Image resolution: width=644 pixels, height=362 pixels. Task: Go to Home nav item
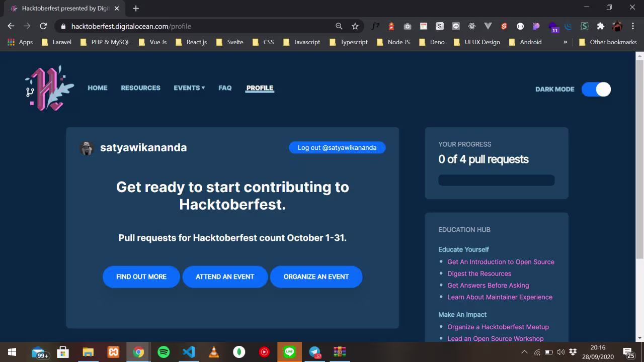pyautogui.click(x=98, y=88)
